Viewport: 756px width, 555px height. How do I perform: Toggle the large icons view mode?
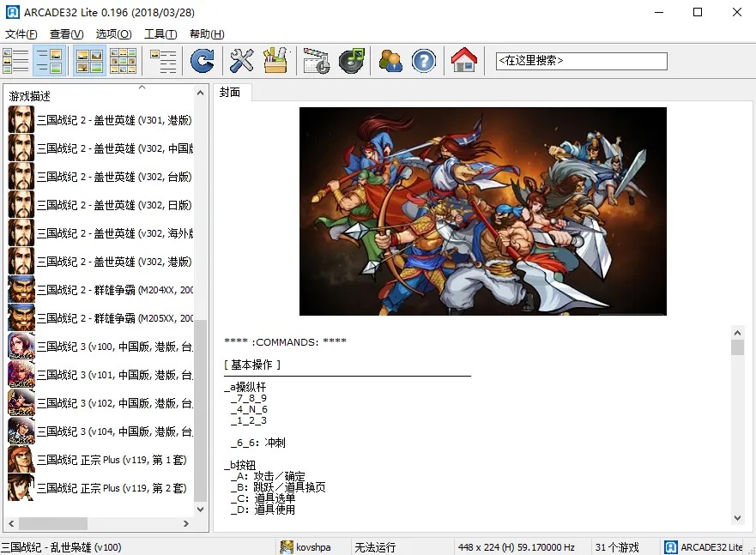click(90, 61)
